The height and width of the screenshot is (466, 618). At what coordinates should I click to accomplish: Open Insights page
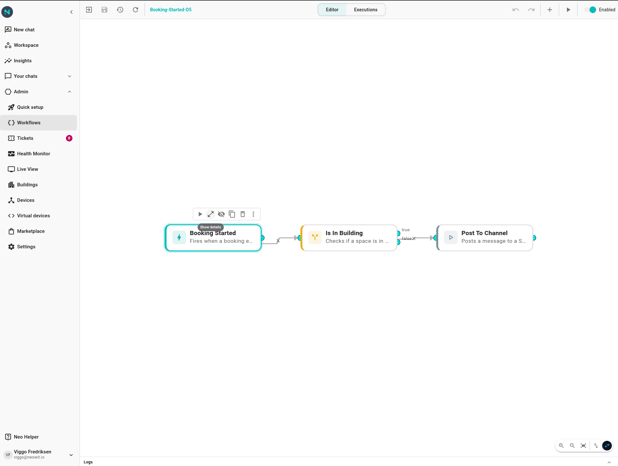pyautogui.click(x=39, y=61)
